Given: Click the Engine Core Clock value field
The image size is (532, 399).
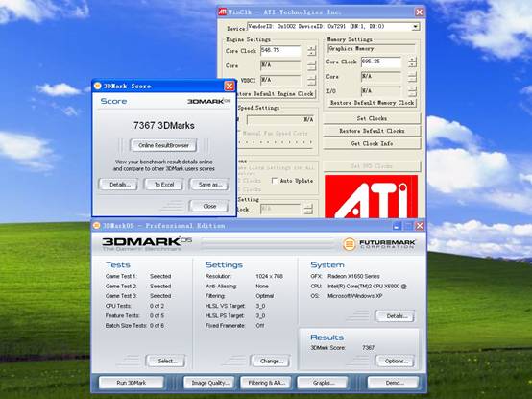Looking at the screenshot, I should [x=280, y=51].
